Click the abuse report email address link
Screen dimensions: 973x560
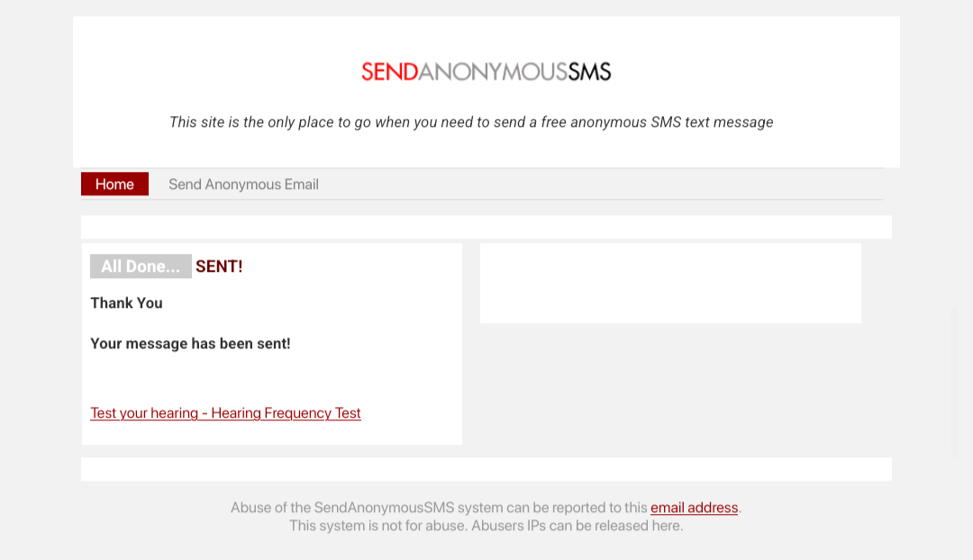(x=694, y=508)
